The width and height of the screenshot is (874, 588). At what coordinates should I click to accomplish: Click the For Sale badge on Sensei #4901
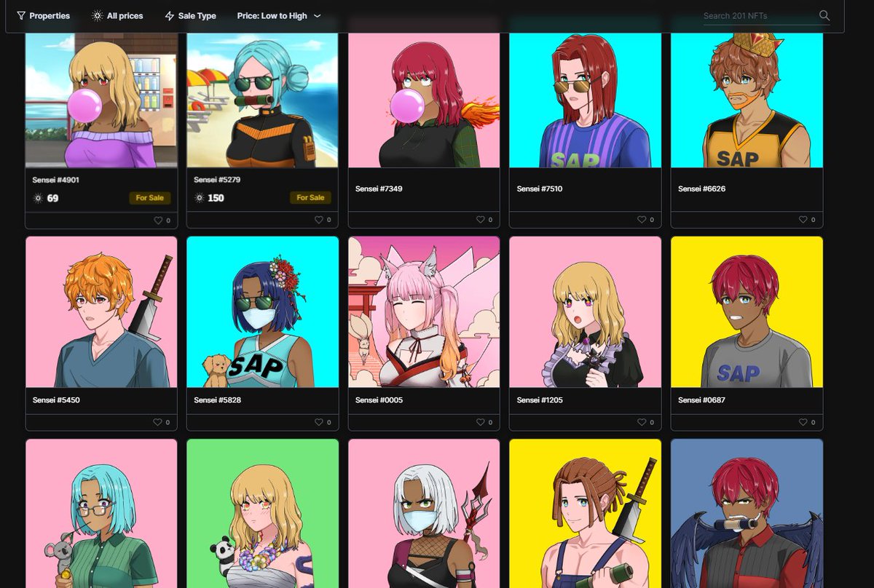pyautogui.click(x=149, y=198)
